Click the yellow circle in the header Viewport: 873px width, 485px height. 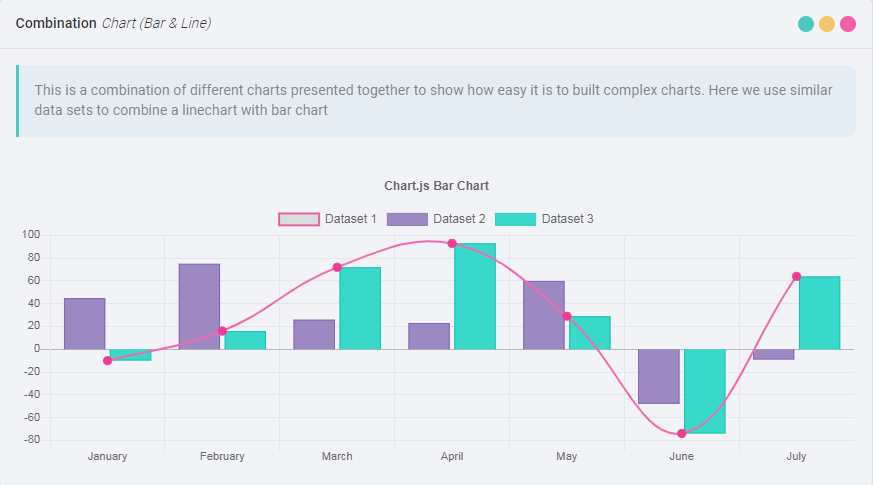pos(827,24)
